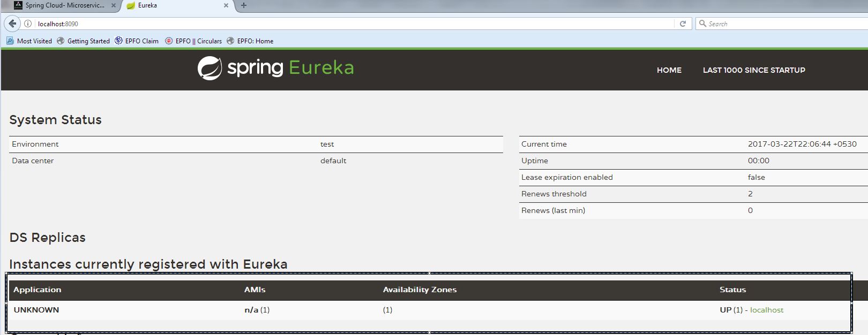This screenshot has height=335, width=868.
Task: Click the Renews (last min) row label
Action: [x=553, y=210]
